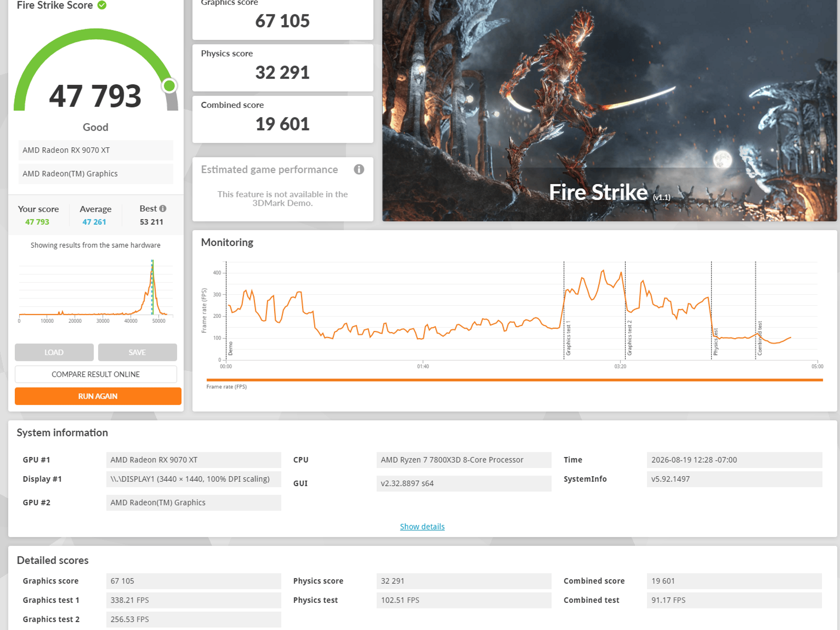Select the AMD Radeon RX 9070 XT label under gauge

click(x=96, y=150)
